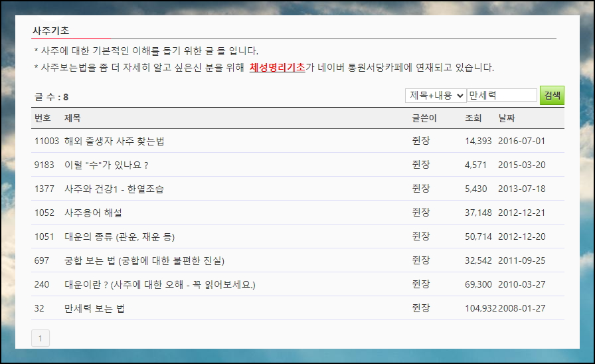The height and width of the screenshot is (364, 595).
Task: Open post 대운의 종류 (관운, 재운 등)
Action: point(120,237)
